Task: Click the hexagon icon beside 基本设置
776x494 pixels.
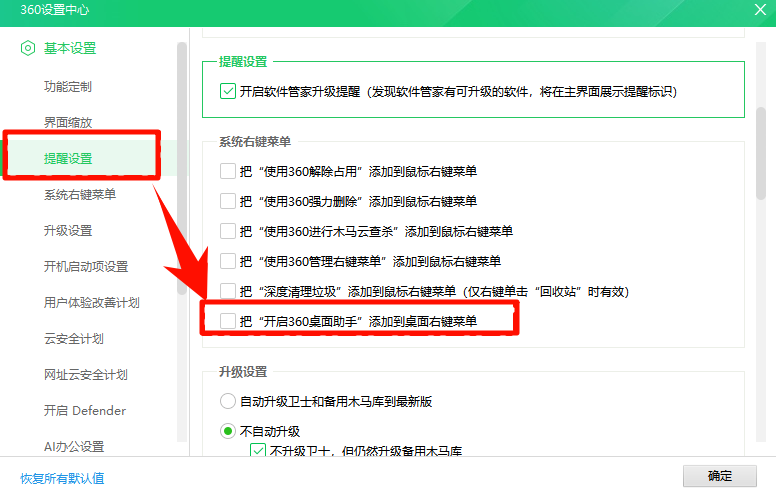Action: tap(28, 48)
